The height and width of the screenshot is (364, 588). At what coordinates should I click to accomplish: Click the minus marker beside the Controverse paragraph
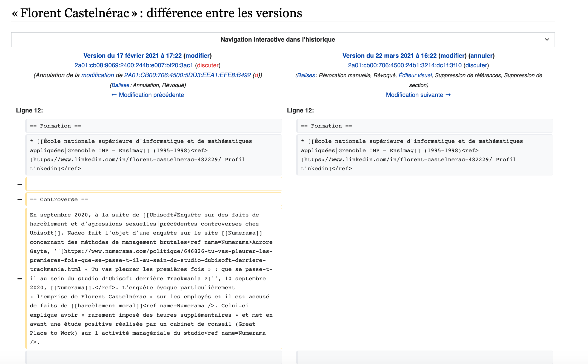click(x=19, y=279)
